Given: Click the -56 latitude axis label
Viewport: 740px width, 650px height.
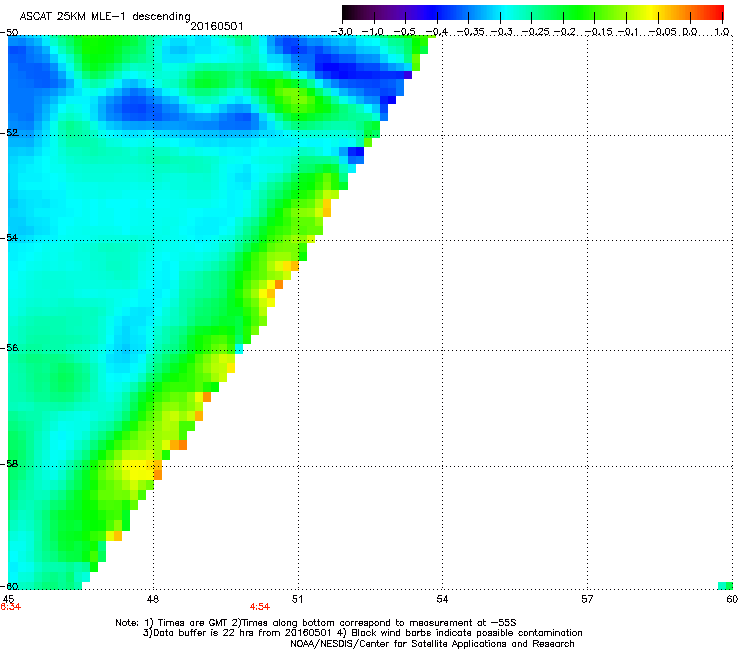Looking at the screenshot, I should [x=9, y=347].
